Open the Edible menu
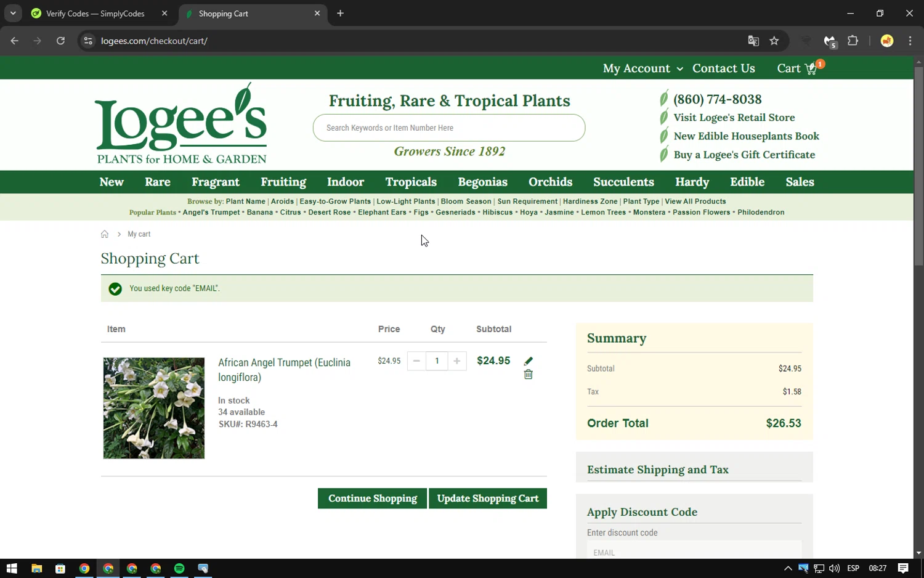Screen dimensions: 924x578 pyautogui.click(x=747, y=182)
